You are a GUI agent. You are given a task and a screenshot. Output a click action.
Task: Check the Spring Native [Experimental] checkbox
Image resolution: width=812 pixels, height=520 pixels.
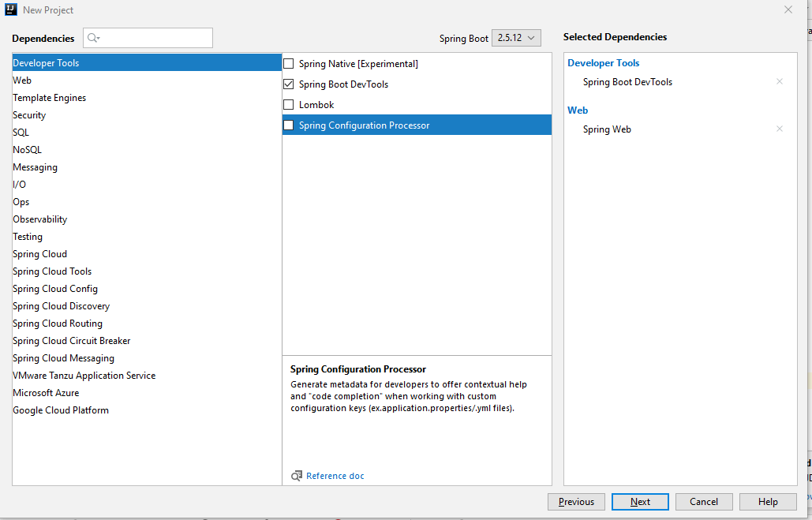tap(289, 64)
